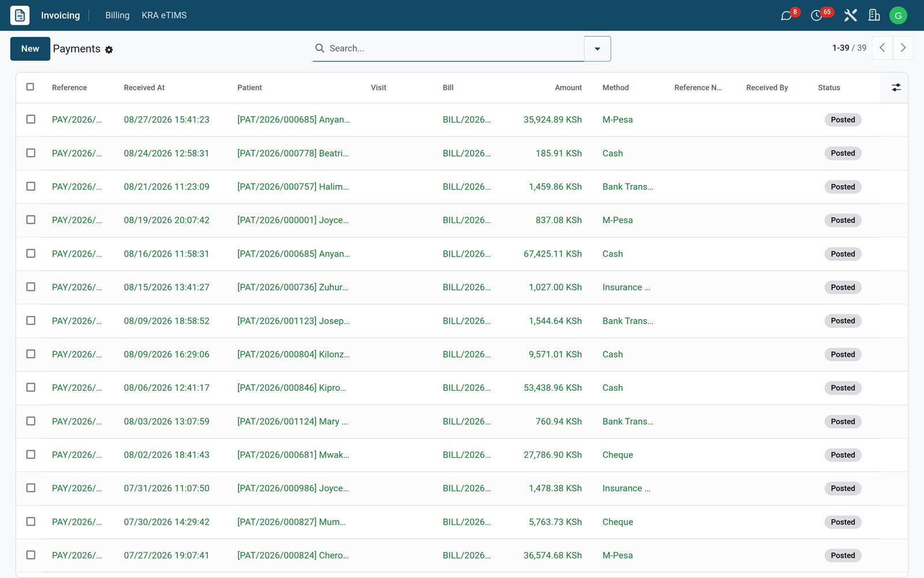Screen dimensions: 924x578
Task: Open the messages icon with badge 8
Action: pyautogui.click(x=787, y=16)
